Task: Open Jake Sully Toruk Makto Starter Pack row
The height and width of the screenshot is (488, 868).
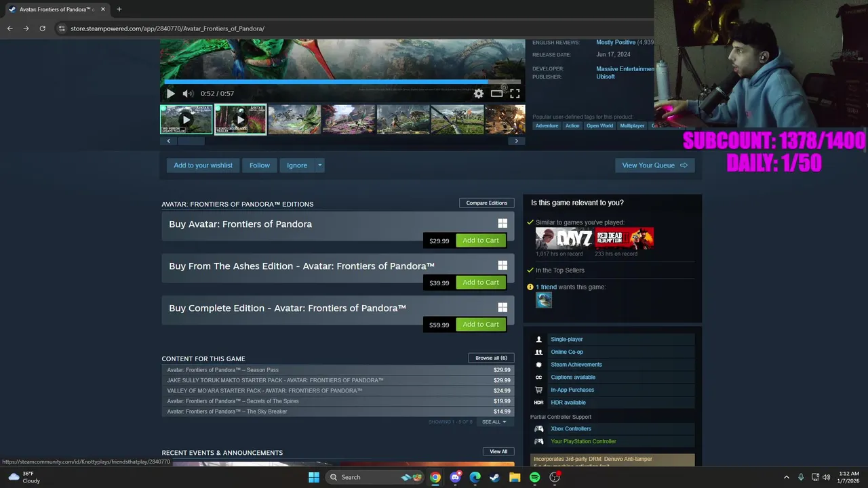Action: 338,380
